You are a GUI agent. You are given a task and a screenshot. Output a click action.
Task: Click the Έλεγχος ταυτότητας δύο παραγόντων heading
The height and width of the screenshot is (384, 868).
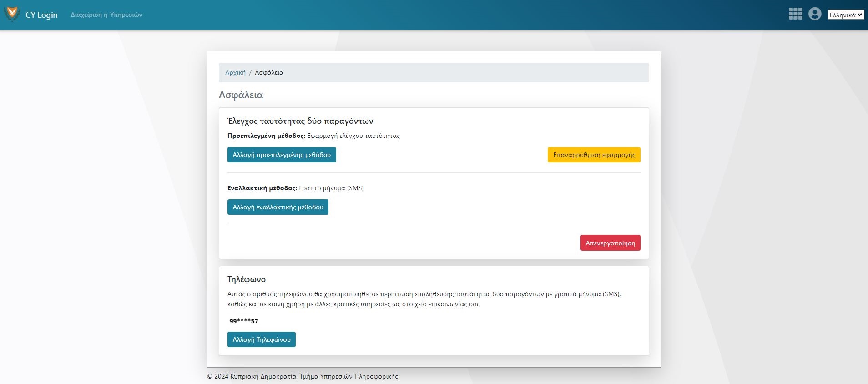(300, 121)
